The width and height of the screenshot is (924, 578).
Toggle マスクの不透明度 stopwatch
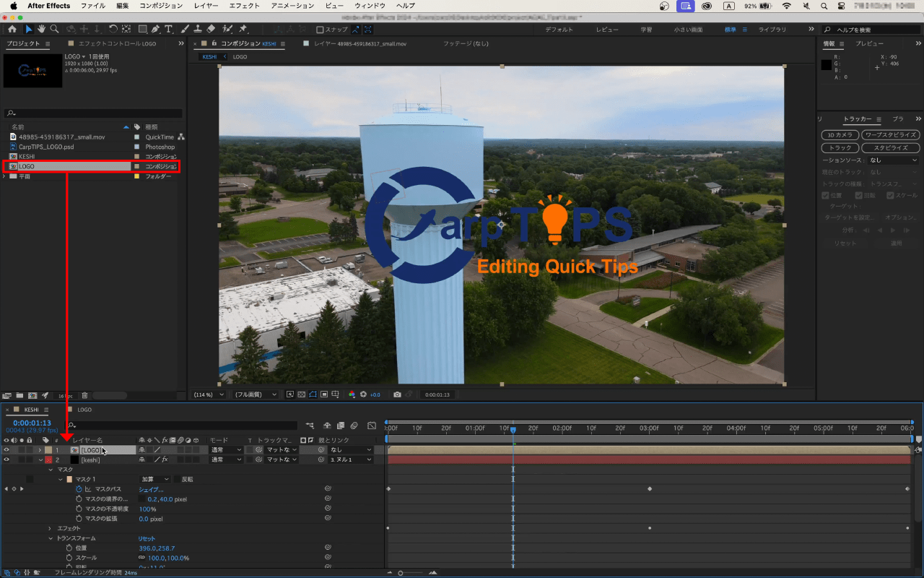(79, 509)
